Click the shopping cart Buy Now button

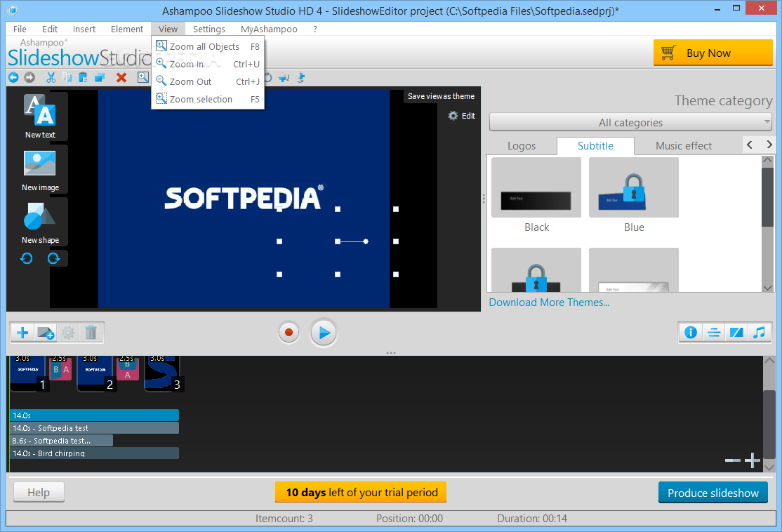(713, 53)
